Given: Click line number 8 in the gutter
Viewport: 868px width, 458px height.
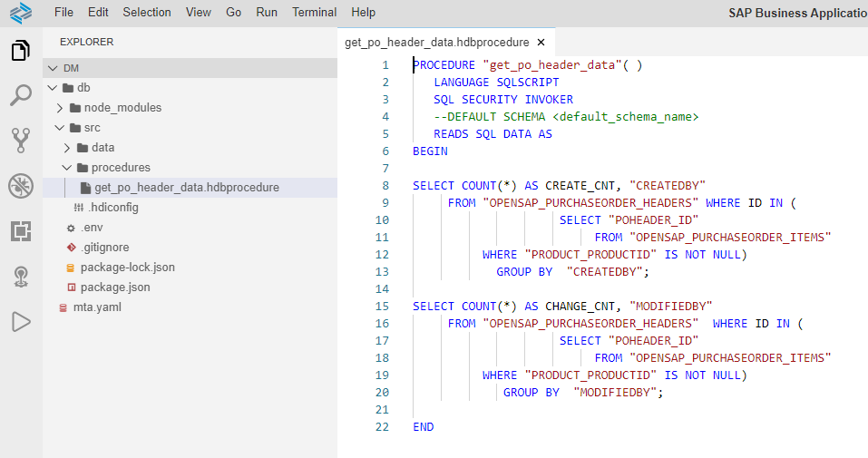Looking at the screenshot, I should pyautogui.click(x=385, y=186).
